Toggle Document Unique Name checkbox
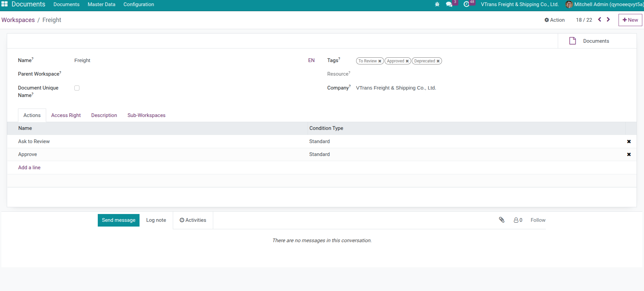This screenshot has height=291, width=644. point(77,88)
